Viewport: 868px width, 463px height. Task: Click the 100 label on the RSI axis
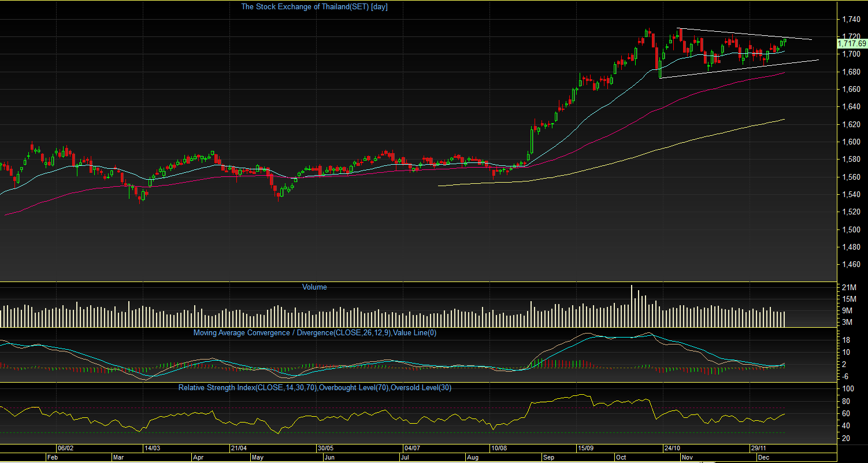click(x=849, y=389)
